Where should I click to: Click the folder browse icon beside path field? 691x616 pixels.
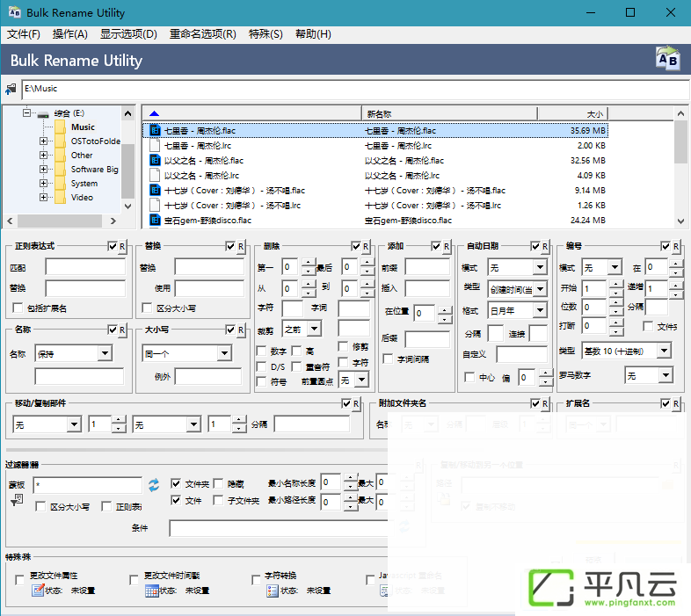[11, 89]
